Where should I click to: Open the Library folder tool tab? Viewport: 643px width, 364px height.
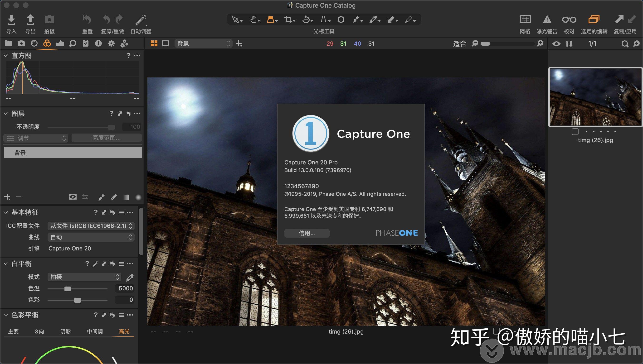tap(8, 43)
